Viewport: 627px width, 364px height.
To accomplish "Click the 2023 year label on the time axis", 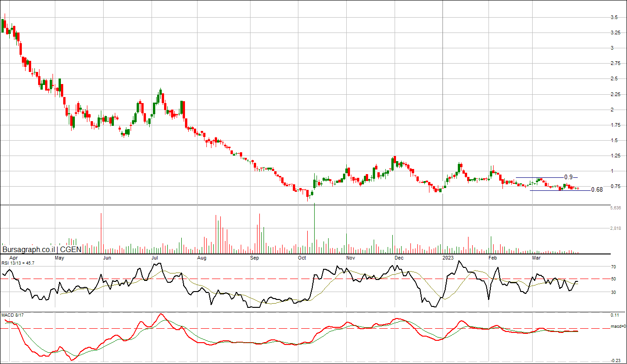I will pyautogui.click(x=448, y=257).
